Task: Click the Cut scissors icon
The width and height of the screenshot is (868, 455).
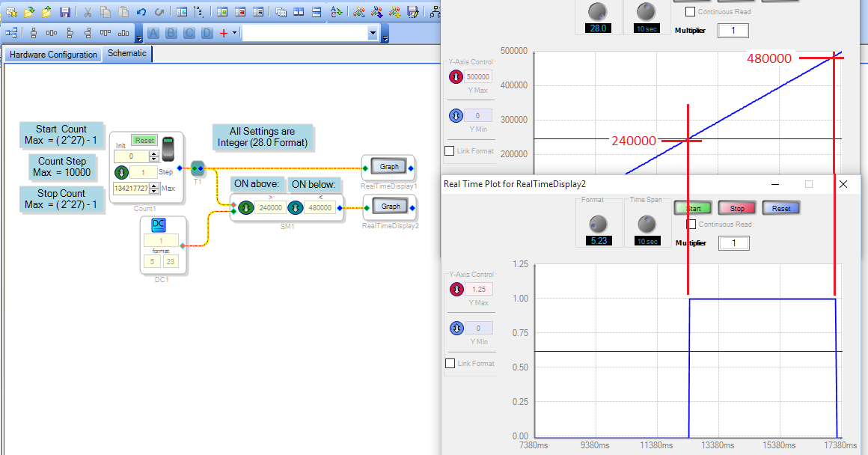Action: 88,12
